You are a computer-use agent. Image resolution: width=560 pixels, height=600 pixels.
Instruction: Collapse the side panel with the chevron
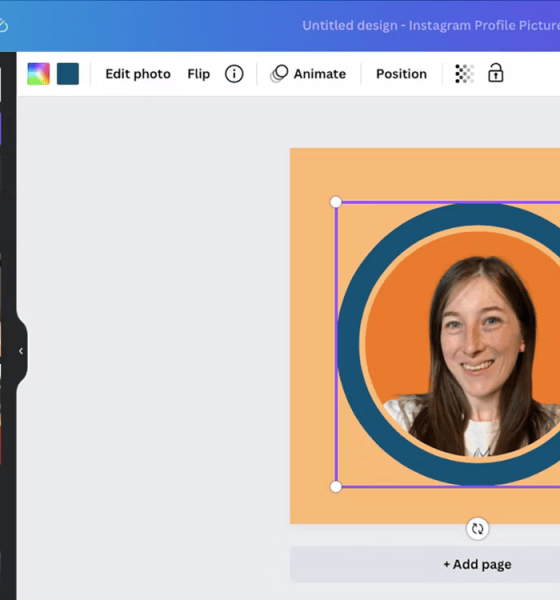click(x=21, y=351)
